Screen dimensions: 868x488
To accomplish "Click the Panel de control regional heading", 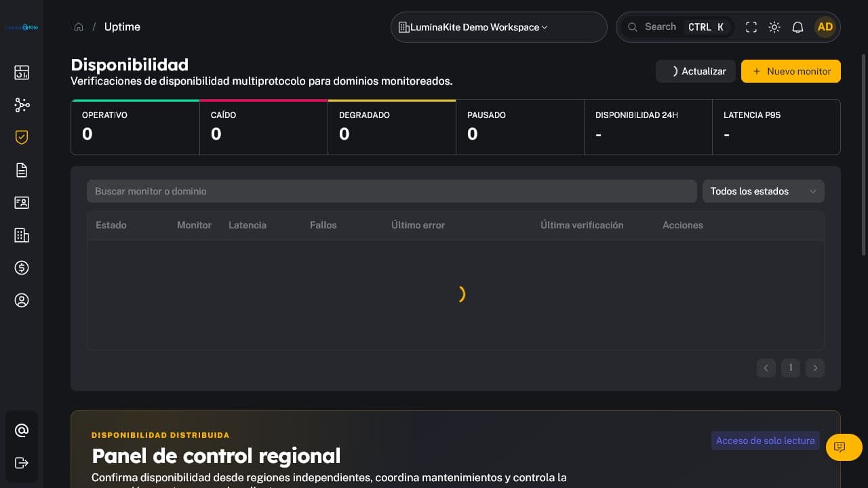I will 216,455.
